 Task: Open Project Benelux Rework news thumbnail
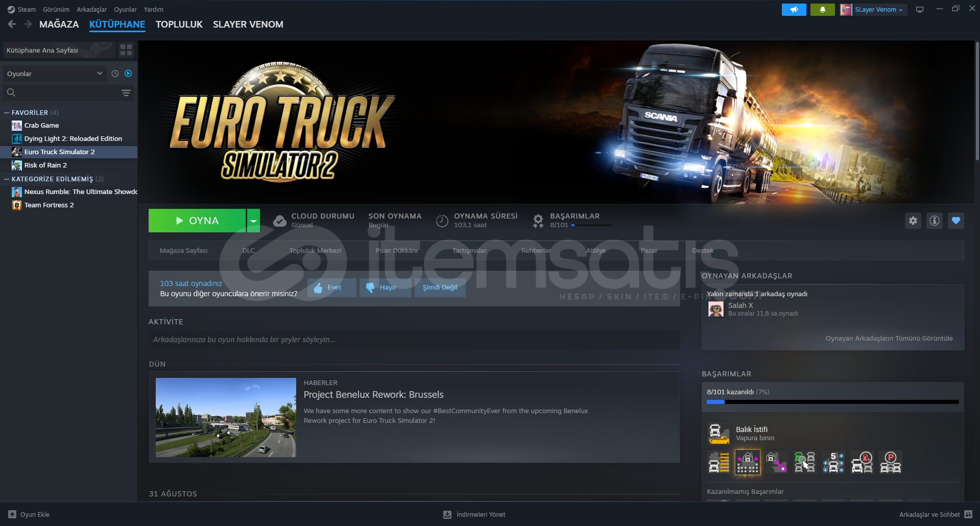click(226, 417)
